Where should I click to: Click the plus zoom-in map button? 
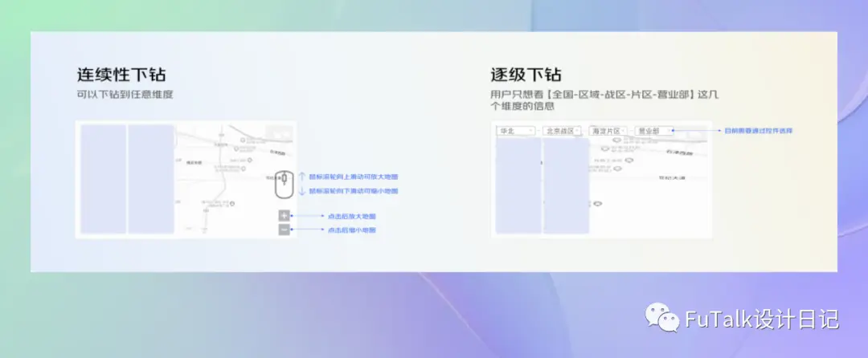pyautogui.click(x=284, y=215)
